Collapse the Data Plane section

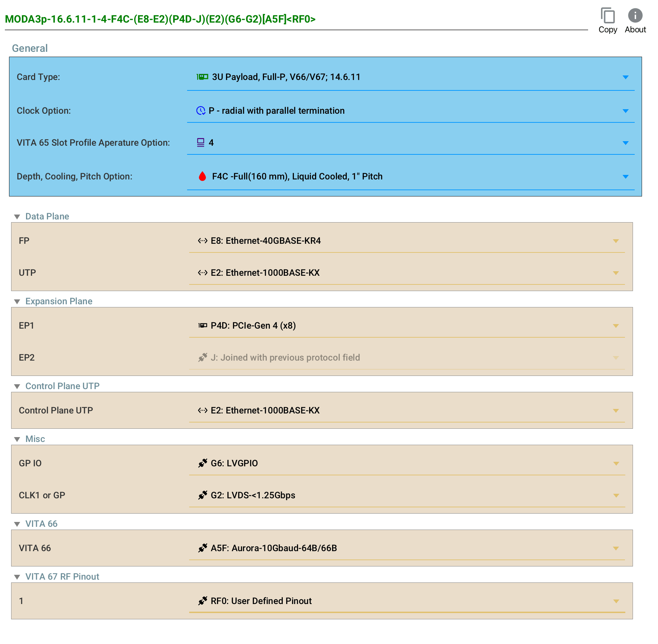[x=17, y=217]
